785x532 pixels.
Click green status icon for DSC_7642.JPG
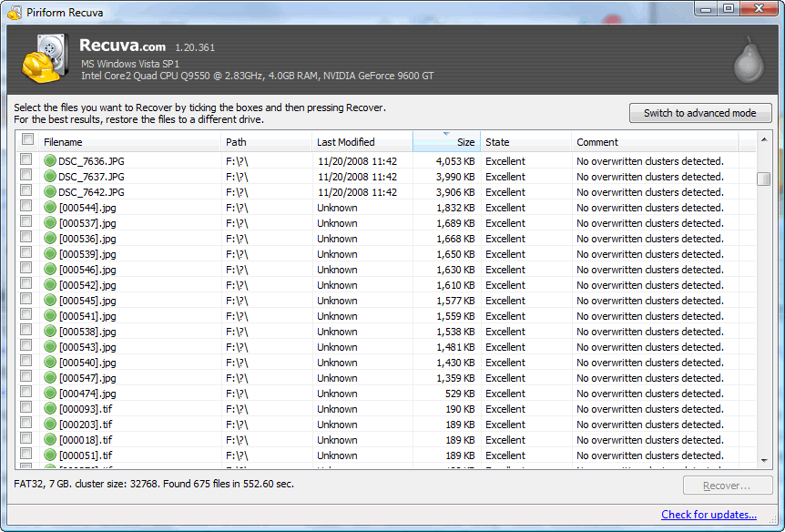point(49,192)
